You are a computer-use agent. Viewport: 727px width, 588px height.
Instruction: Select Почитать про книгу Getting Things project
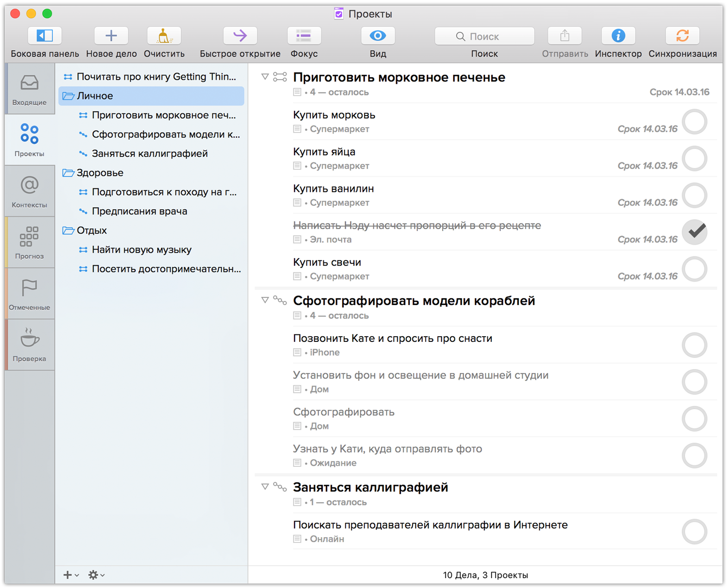(151, 77)
